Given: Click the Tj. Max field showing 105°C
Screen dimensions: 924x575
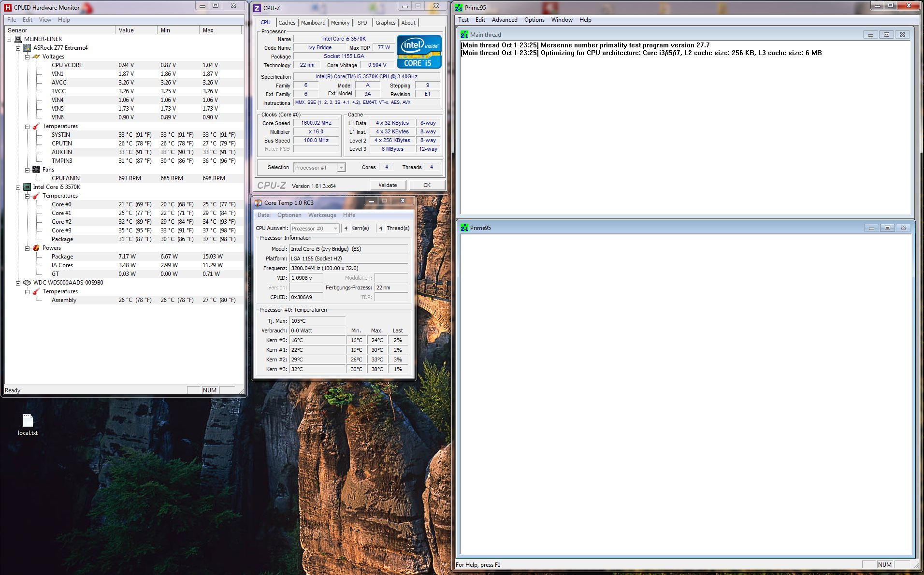Looking at the screenshot, I should [318, 321].
